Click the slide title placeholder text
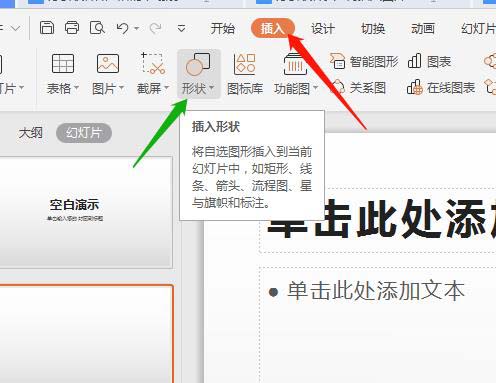This screenshot has width=496, height=383. click(x=382, y=219)
